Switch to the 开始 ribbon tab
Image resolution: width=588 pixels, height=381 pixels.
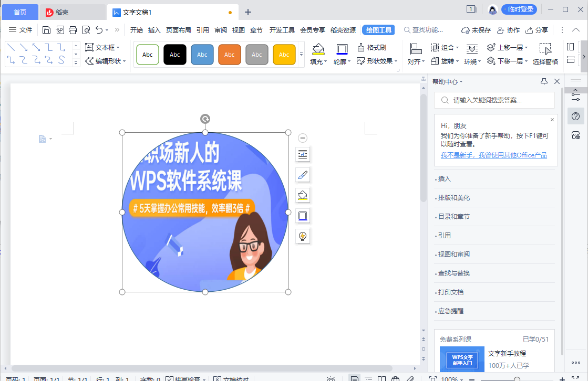[x=137, y=30]
